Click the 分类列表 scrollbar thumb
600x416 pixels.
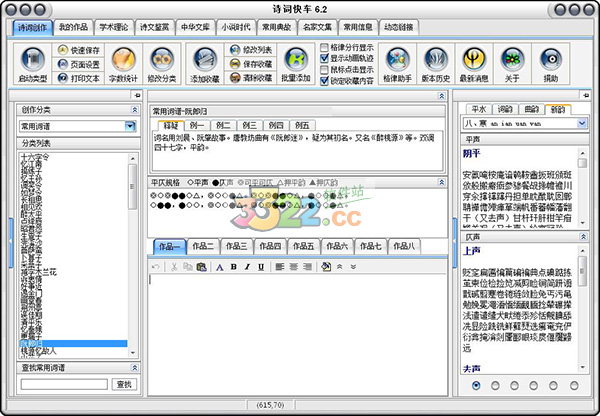132,187
